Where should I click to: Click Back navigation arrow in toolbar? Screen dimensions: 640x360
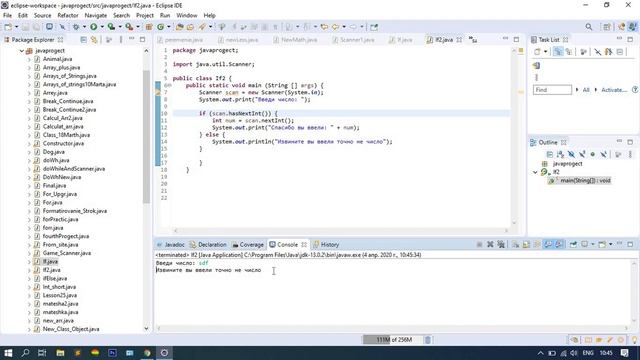pos(336,27)
